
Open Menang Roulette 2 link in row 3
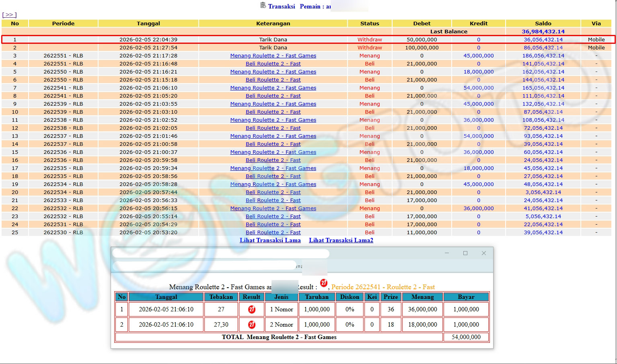point(273,56)
